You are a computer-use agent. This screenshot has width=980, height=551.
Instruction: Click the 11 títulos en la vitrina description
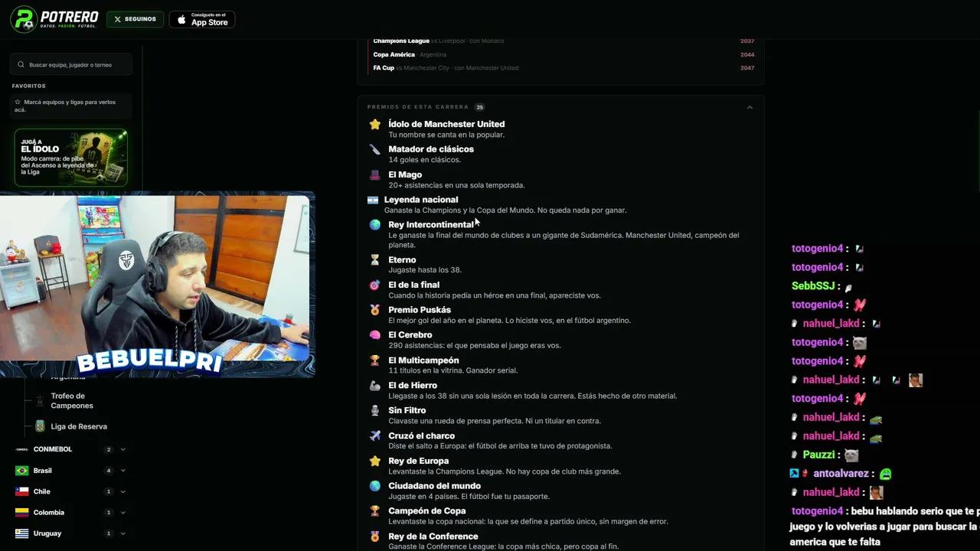453,370
